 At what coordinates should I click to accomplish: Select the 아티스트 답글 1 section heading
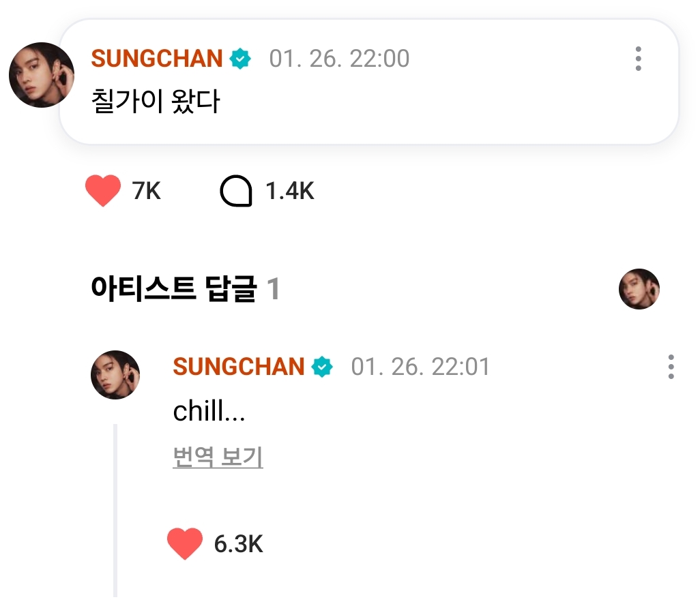click(x=185, y=290)
